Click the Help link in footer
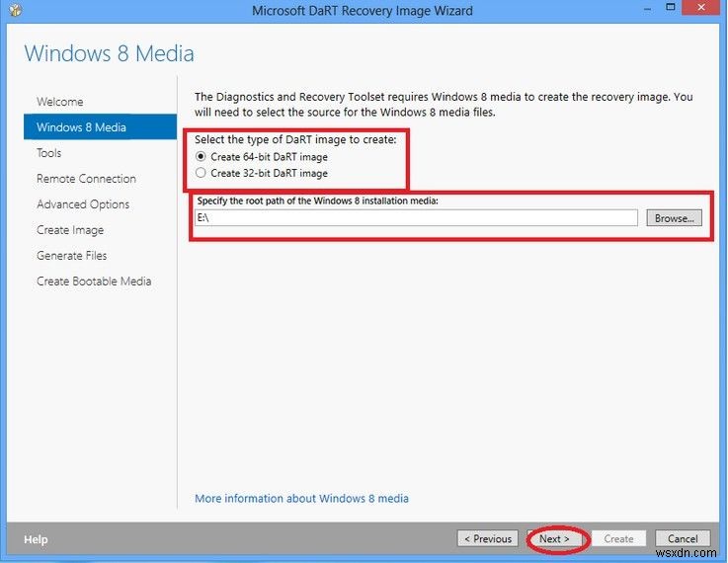Viewport: 728px width, 563px height. pos(36,539)
